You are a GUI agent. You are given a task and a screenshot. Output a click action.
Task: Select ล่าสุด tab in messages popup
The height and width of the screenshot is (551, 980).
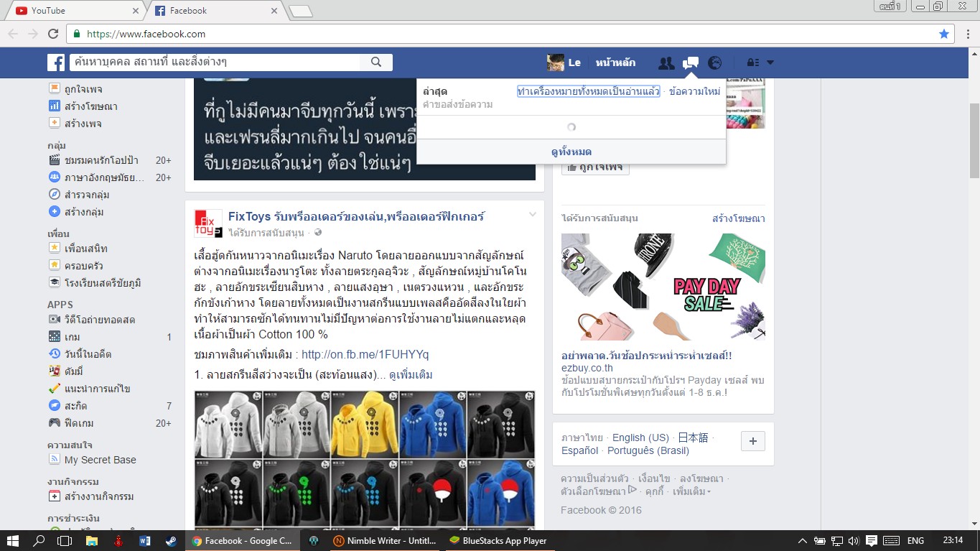point(435,91)
